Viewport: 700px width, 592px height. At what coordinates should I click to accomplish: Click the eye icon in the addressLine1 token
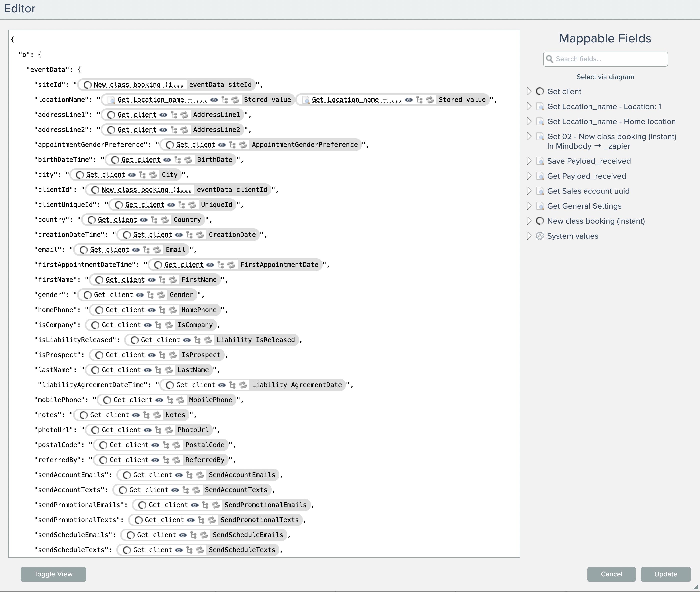click(163, 115)
